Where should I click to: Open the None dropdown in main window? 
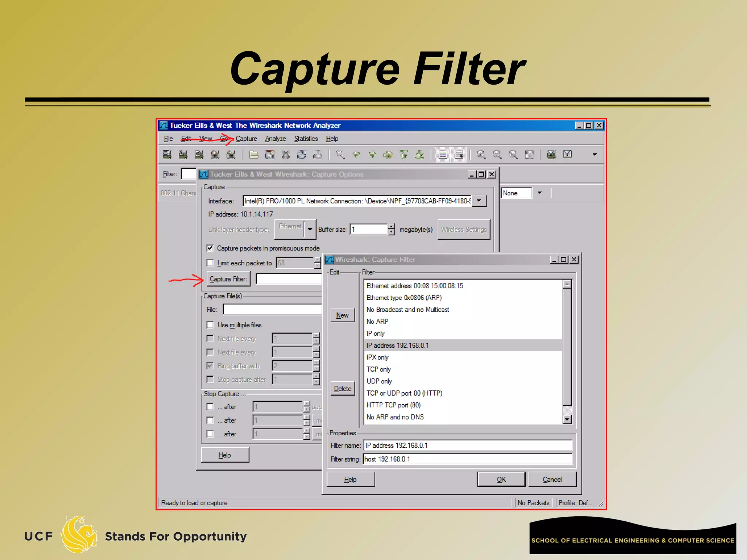539,193
